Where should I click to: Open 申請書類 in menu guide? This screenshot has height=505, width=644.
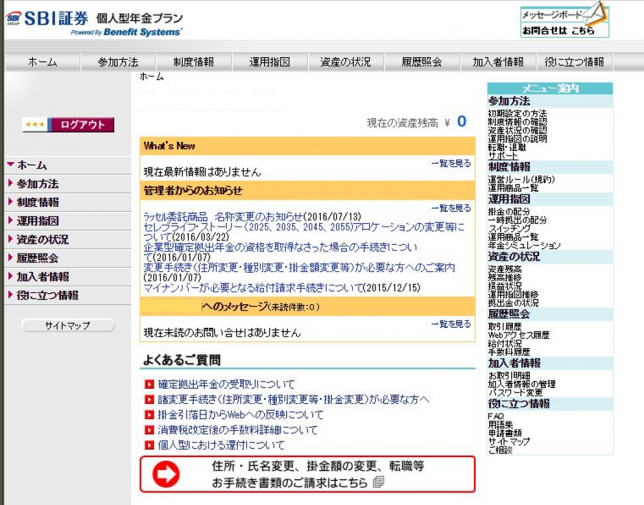pyautogui.click(x=505, y=433)
